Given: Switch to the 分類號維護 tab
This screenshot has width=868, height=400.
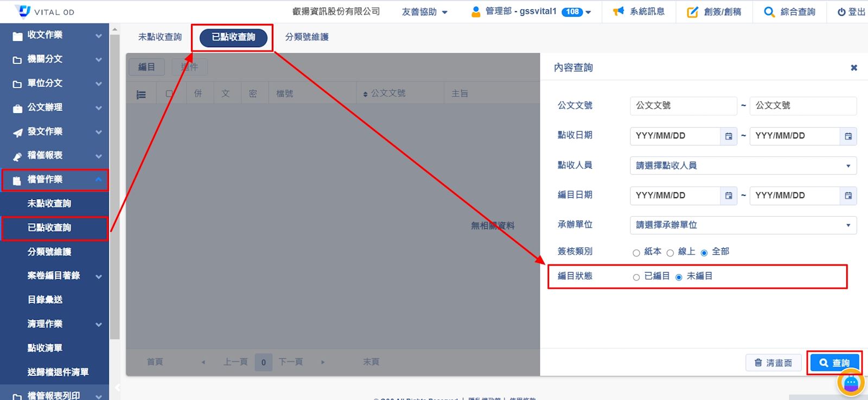Looking at the screenshot, I should 307,37.
